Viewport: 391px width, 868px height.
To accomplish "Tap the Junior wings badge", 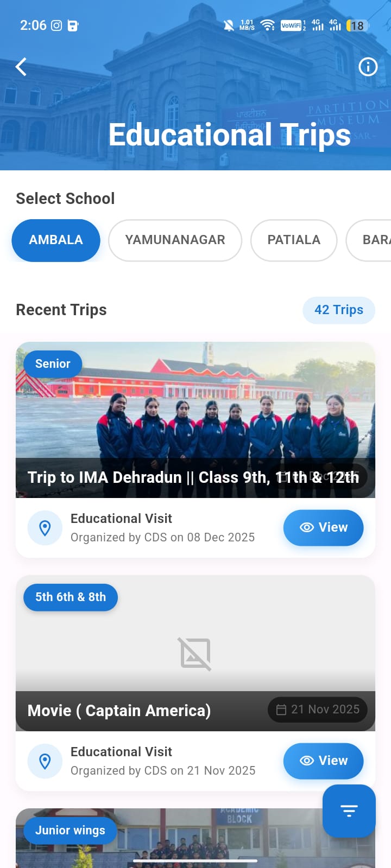I will 70,831.
